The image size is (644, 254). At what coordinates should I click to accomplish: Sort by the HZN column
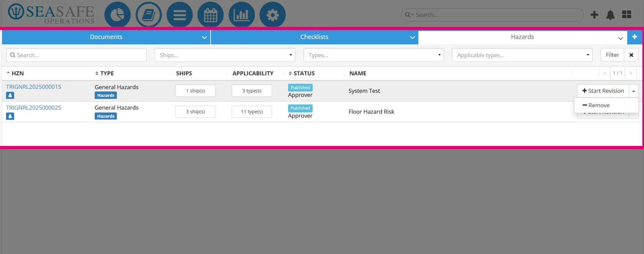click(15, 73)
